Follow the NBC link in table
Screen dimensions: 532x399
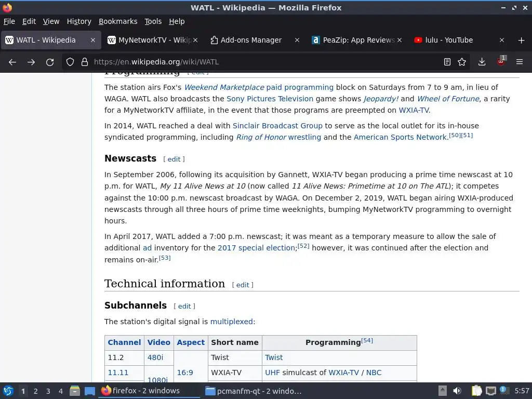click(x=374, y=373)
